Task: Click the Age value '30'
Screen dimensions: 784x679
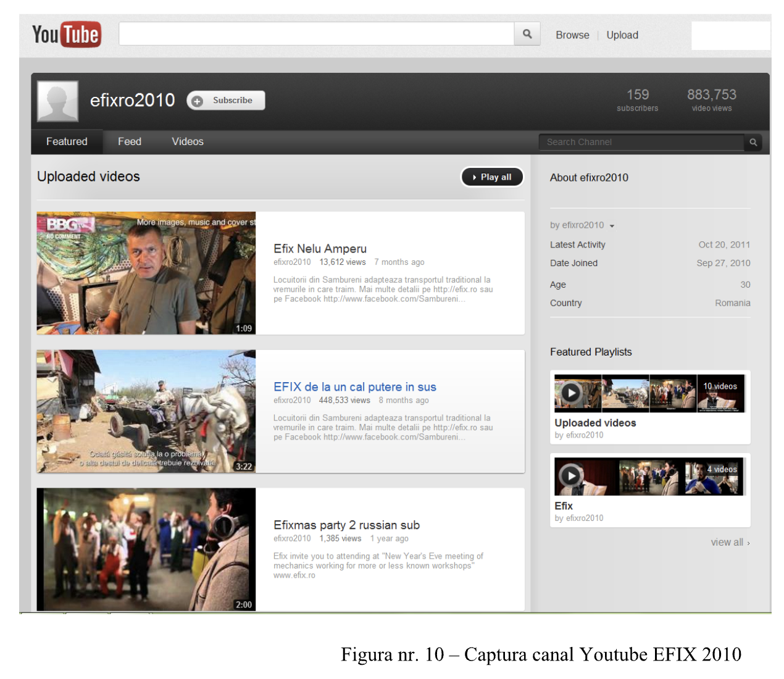Action: tap(745, 285)
